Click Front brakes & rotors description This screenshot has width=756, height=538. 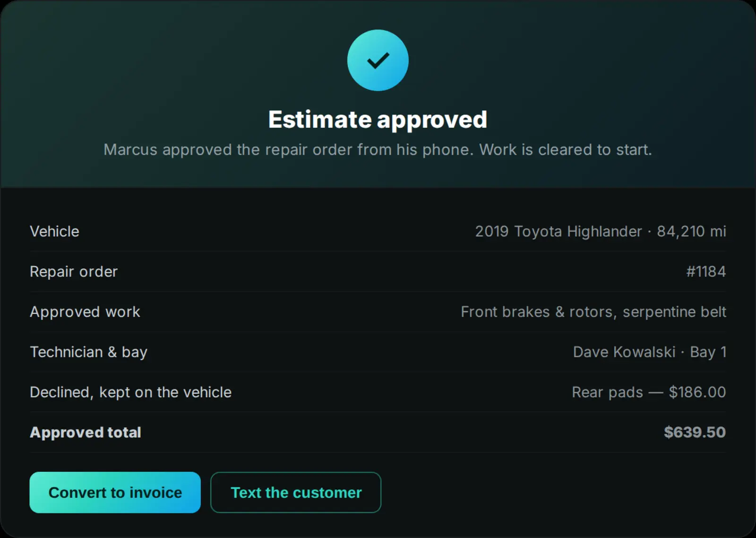click(x=538, y=312)
